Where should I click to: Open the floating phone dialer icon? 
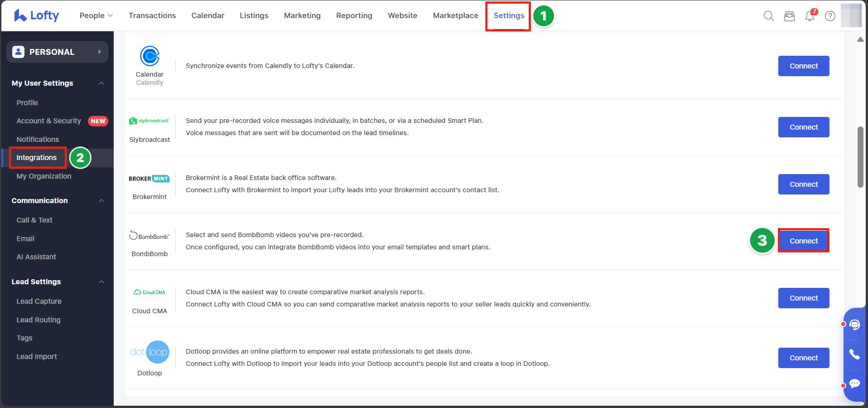point(854,354)
